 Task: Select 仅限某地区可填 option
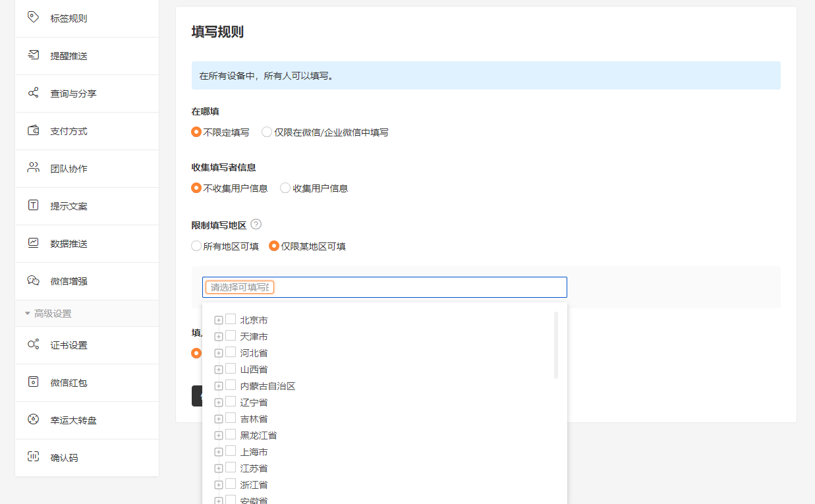[274, 246]
